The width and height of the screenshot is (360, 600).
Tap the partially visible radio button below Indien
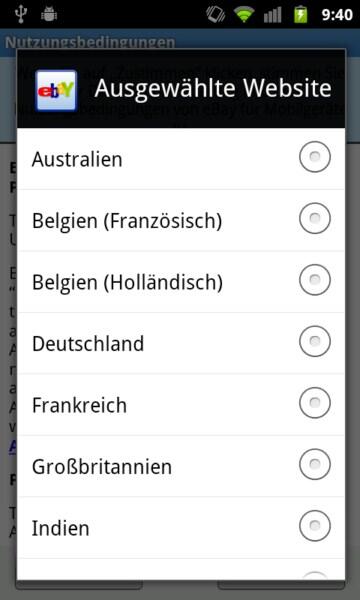tap(314, 576)
